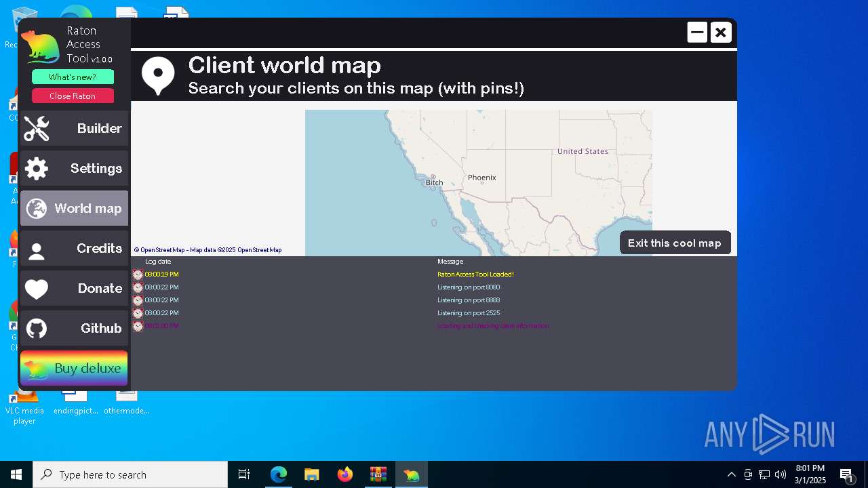This screenshot has width=868, height=488.
Task: Click clock icon for Loading clients log
Action: [138, 326]
